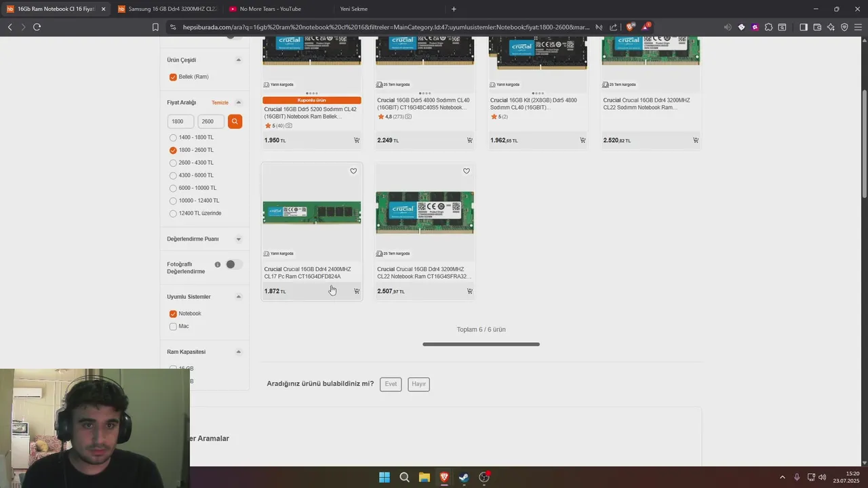
Task: Open Windows Start menu
Action: coord(384,477)
